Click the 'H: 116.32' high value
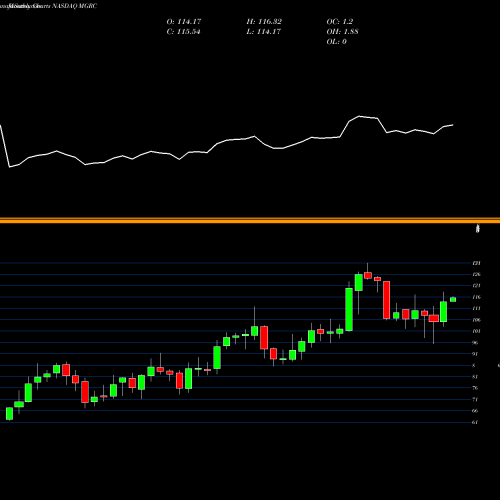 pos(264,22)
